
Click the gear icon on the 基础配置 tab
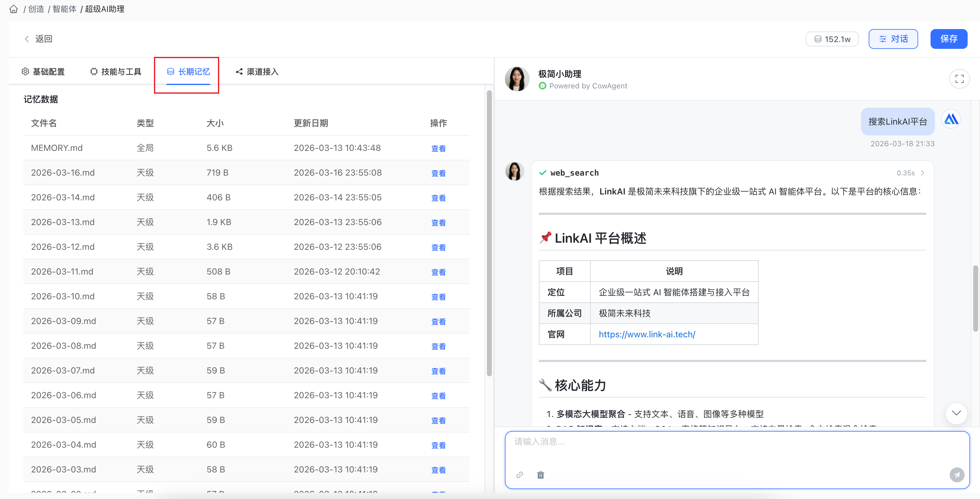pyautogui.click(x=25, y=71)
